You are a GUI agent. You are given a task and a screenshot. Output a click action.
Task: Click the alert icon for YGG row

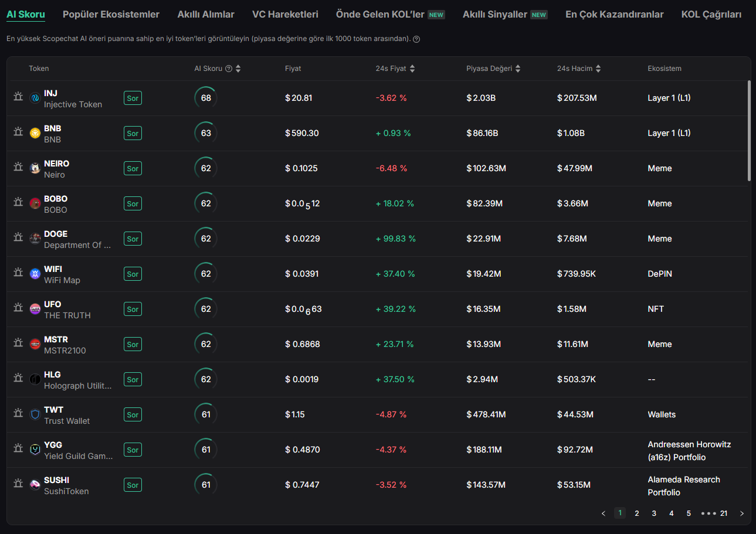[18, 448]
